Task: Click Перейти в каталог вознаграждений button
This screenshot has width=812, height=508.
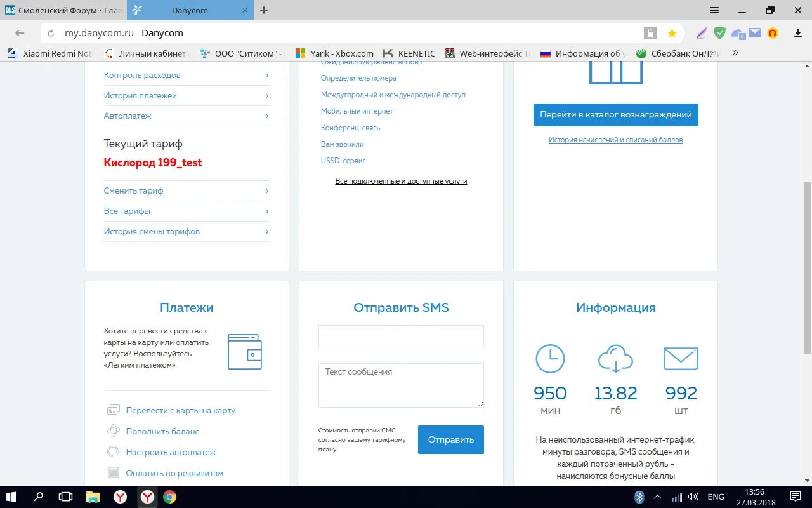Action: tap(615, 115)
